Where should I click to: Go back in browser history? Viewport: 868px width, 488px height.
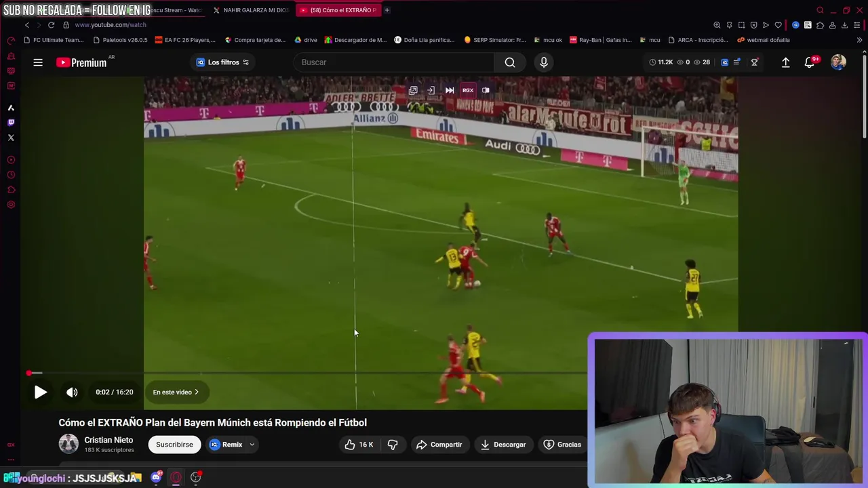(27, 25)
